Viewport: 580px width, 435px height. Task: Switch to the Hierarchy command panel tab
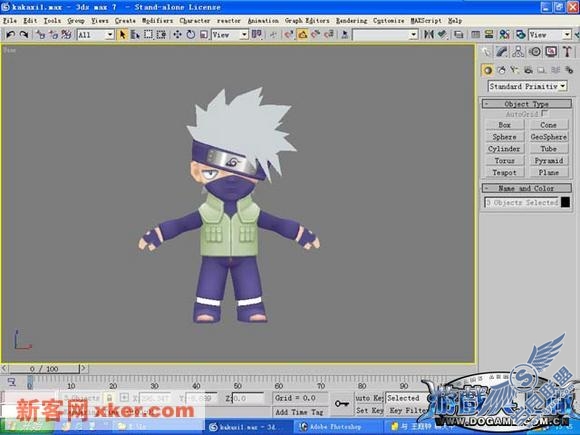518,52
